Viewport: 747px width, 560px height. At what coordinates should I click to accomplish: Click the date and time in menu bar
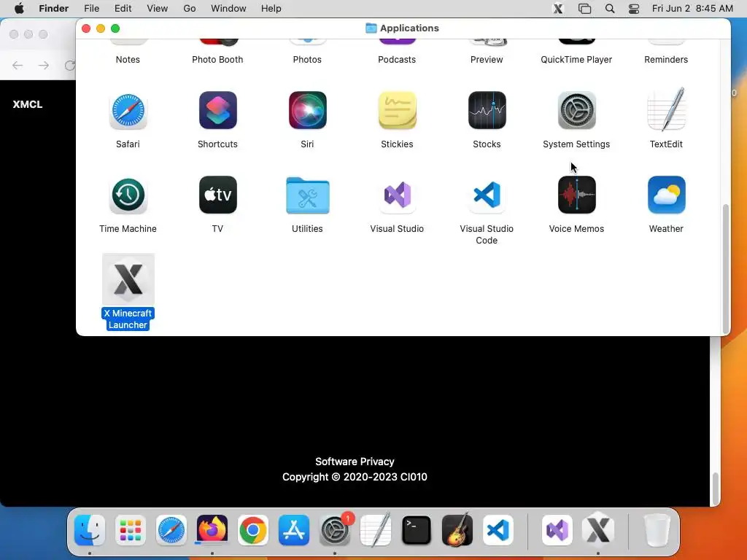(x=692, y=9)
